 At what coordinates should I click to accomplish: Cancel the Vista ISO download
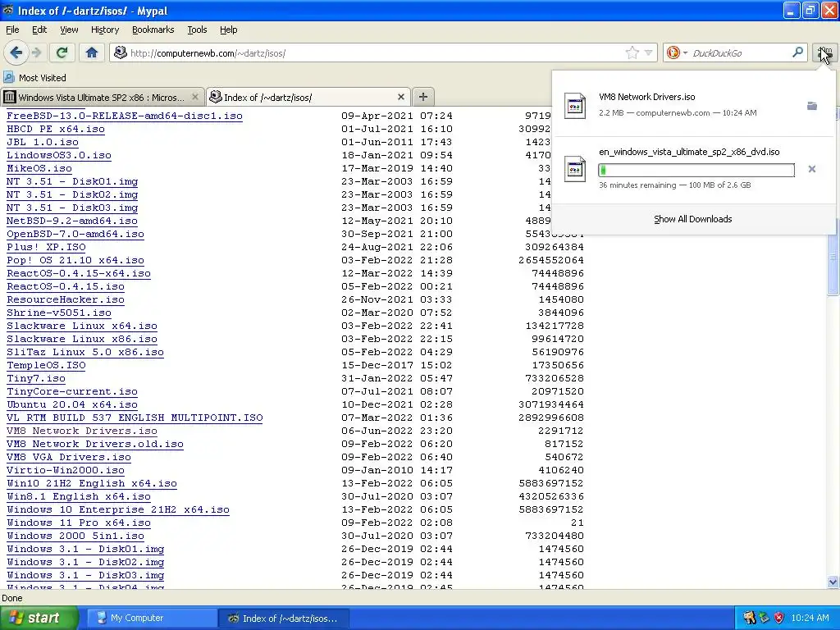(x=811, y=169)
